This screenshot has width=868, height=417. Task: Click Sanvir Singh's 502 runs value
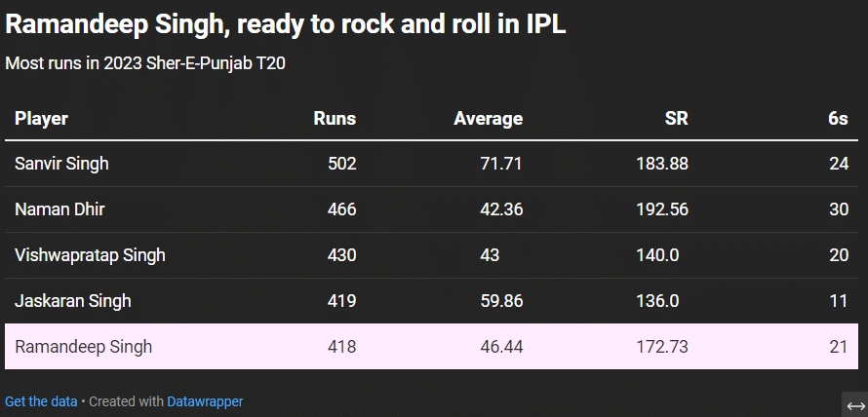pos(342,164)
